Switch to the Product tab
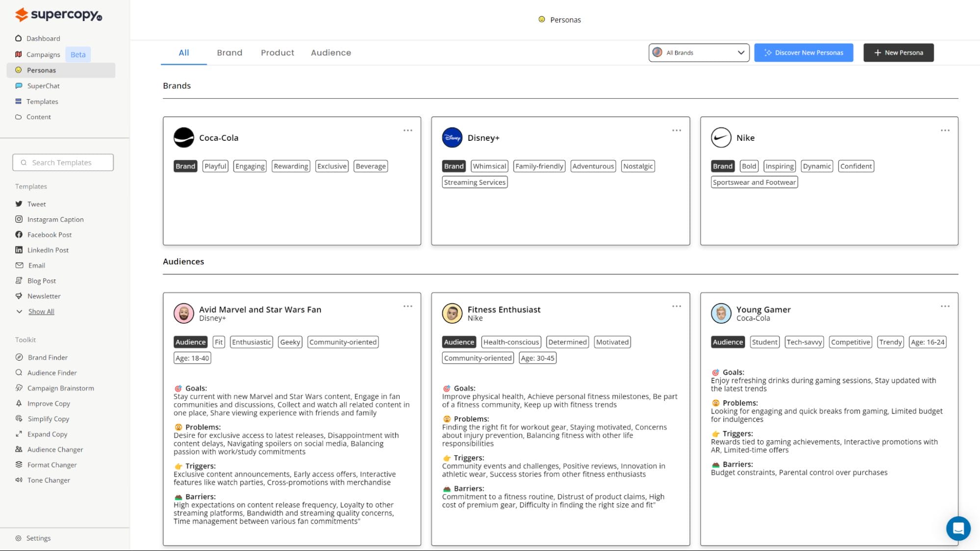Image resolution: width=980 pixels, height=551 pixels. tap(277, 52)
